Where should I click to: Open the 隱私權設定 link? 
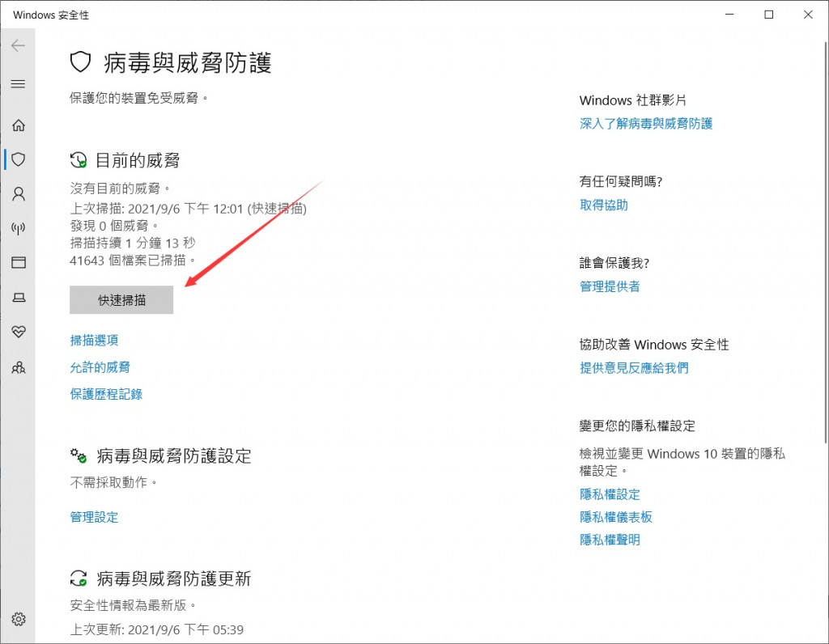click(x=610, y=494)
